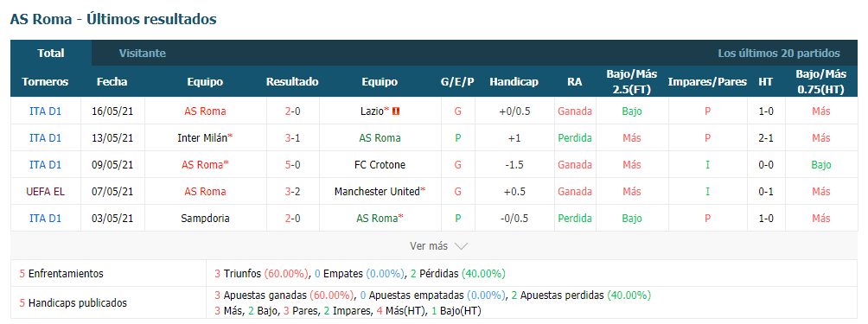
Task: Click the UEFA EL tournament link
Action: (x=46, y=192)
